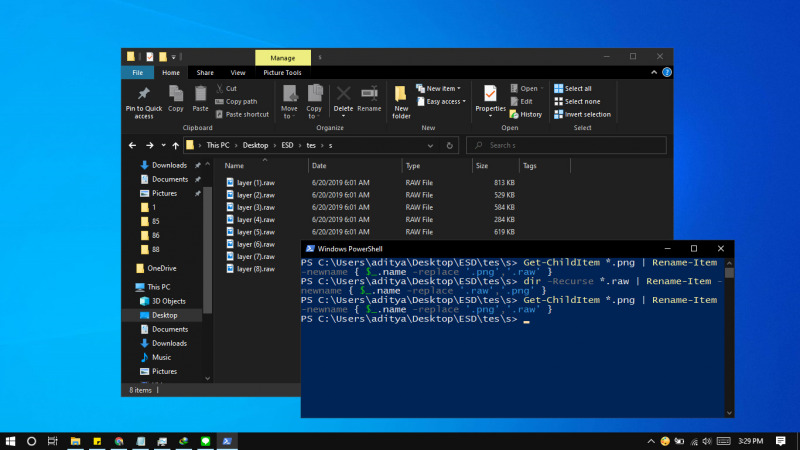
Task: Expand address bar history dropdown
Action: pyautogui.click(x=430, y=145)
